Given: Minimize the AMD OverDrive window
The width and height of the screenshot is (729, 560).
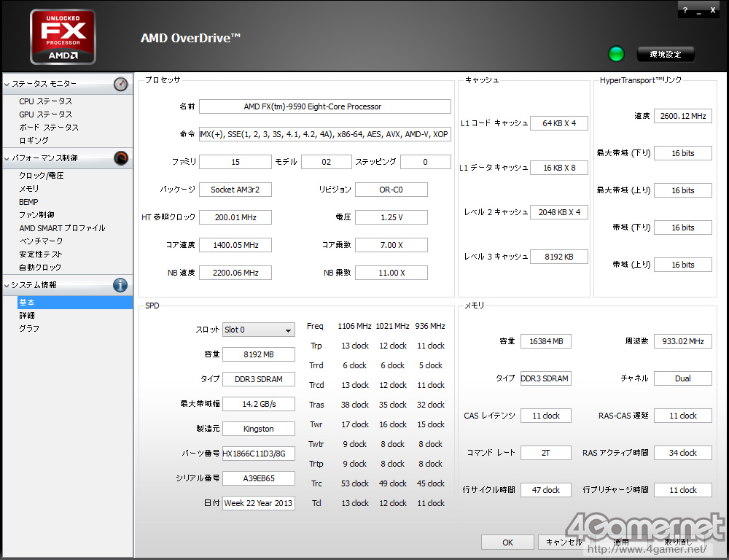Looking at the screenshot, I should [699, 9].
